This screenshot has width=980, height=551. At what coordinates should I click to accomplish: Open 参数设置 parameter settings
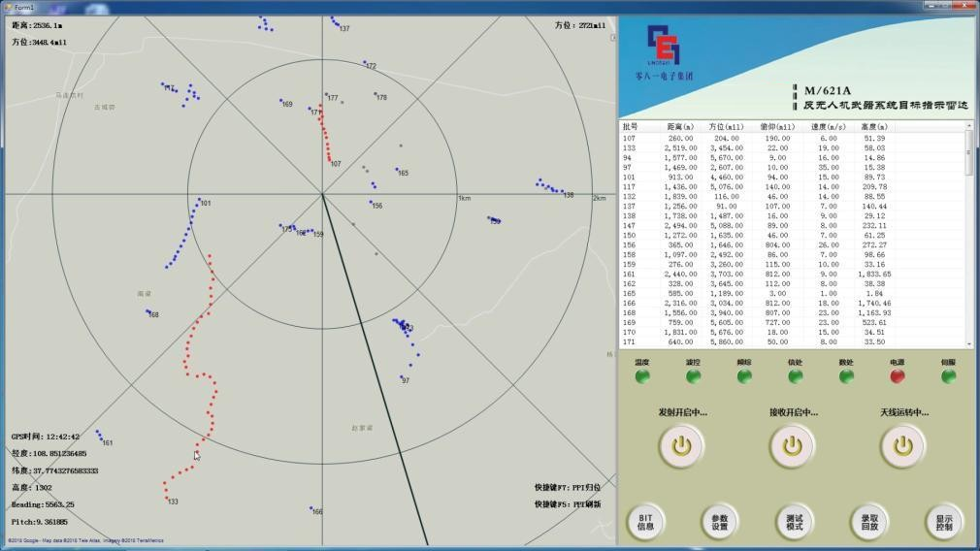click(x=720, y=522)
